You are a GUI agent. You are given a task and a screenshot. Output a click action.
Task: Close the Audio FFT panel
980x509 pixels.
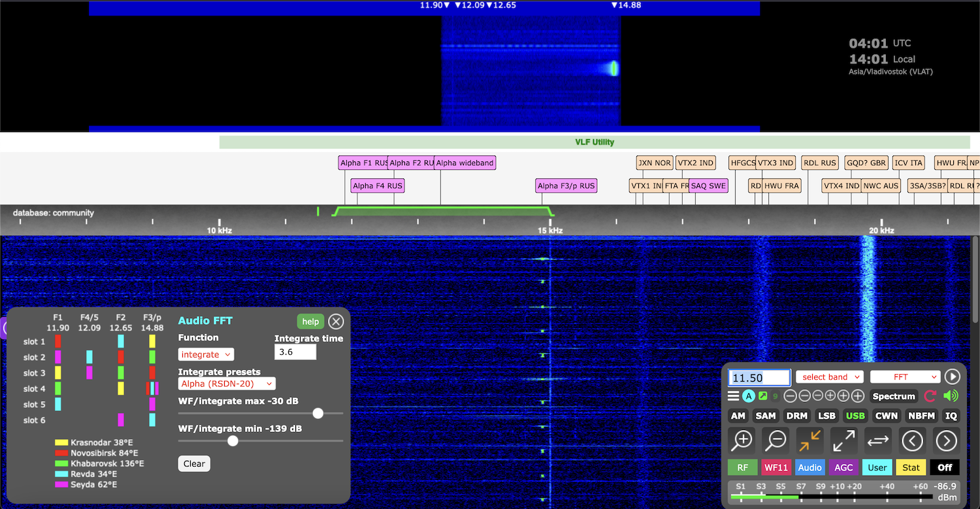click(x=336, y=321)
